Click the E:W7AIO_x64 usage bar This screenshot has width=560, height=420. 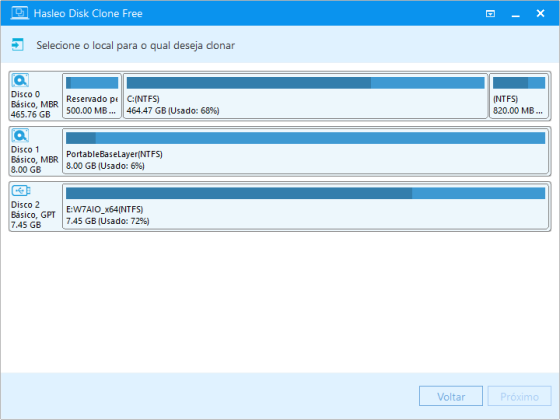coord(305,193)
